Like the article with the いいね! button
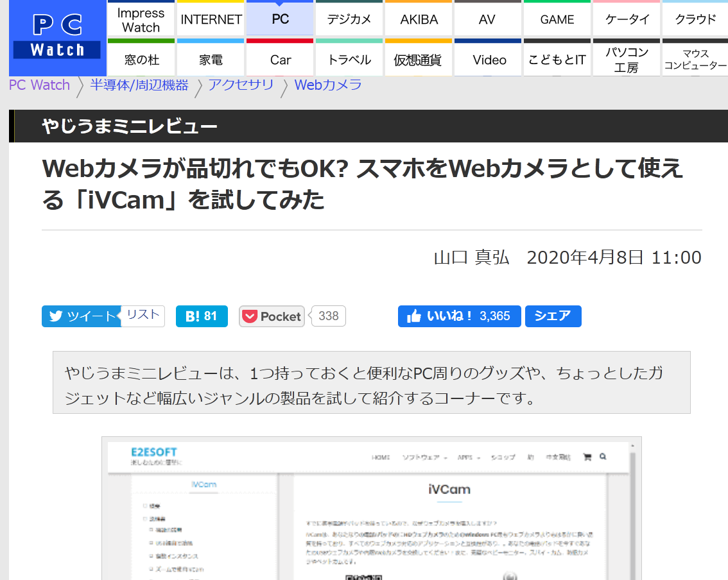The height and width of the screenshot is (580, 728). (x=459, y=316)
